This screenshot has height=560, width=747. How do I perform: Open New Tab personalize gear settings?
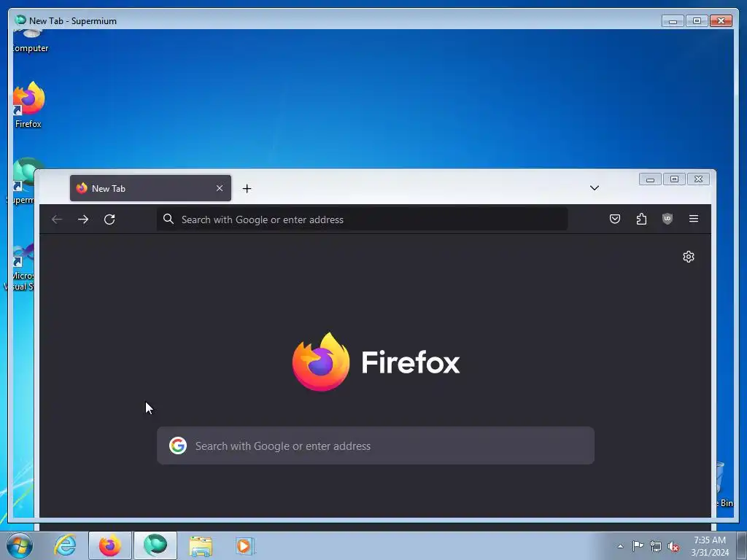(689, 257)
